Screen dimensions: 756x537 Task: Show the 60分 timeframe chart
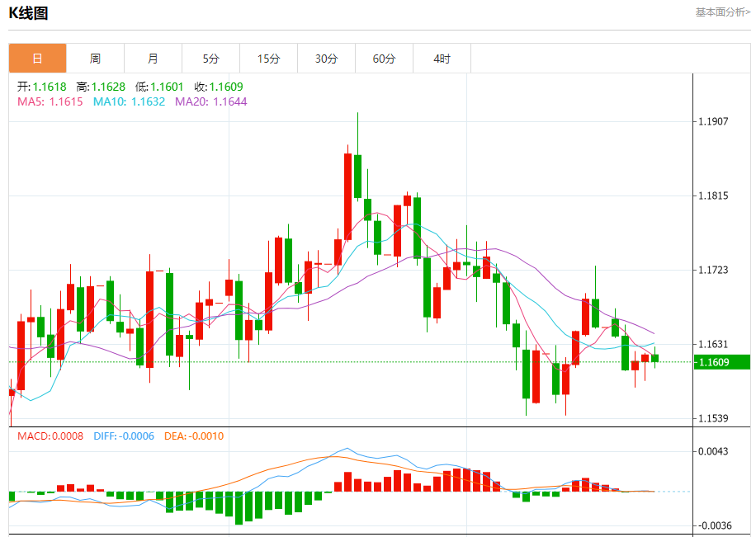tap(384, 59)
